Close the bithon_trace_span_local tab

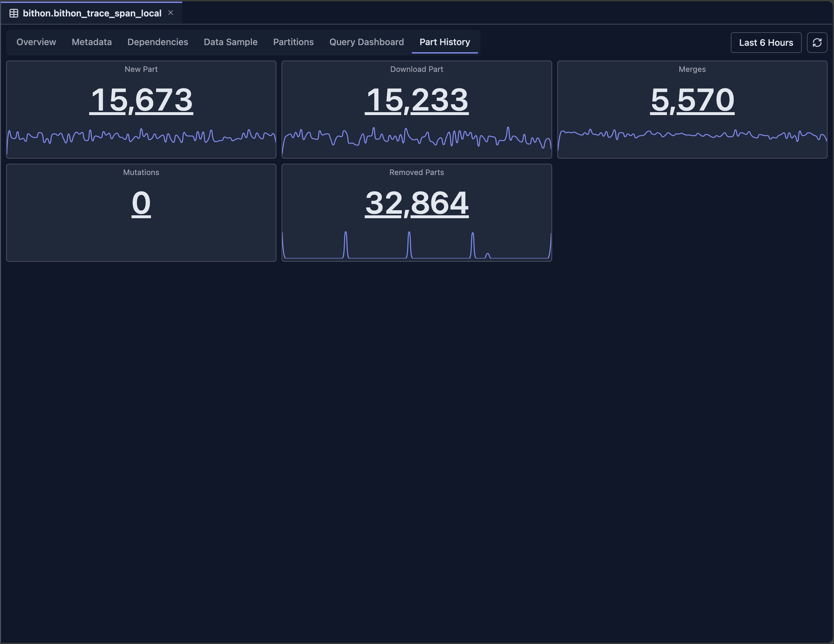click(171, 13)
